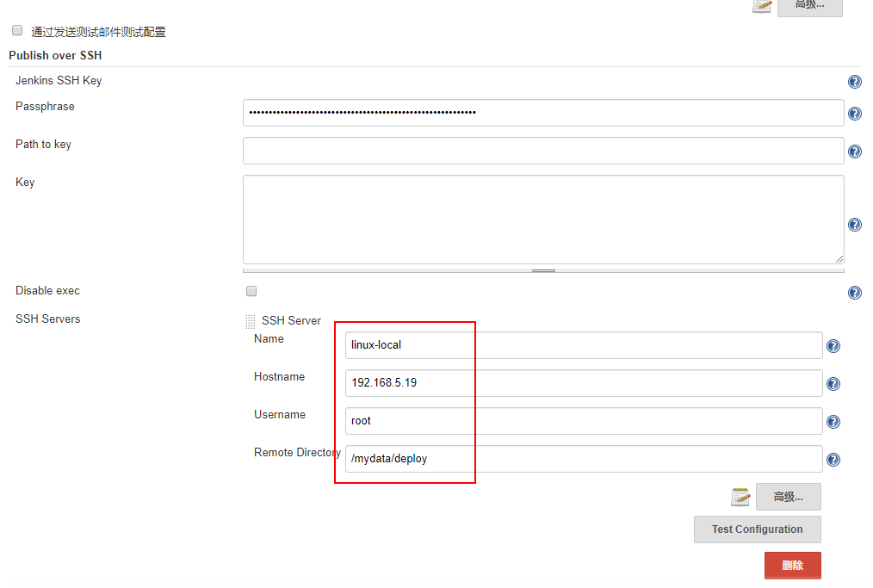Click the Key textarea resize grip corner
Image resolution: width=873 pixels, height=588 pixels.
[x=839, y=259]
